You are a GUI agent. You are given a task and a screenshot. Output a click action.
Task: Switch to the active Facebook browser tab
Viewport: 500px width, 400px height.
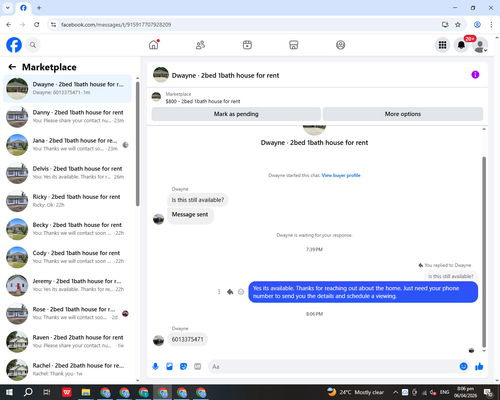pyautogui.click(x=23, y=8)
